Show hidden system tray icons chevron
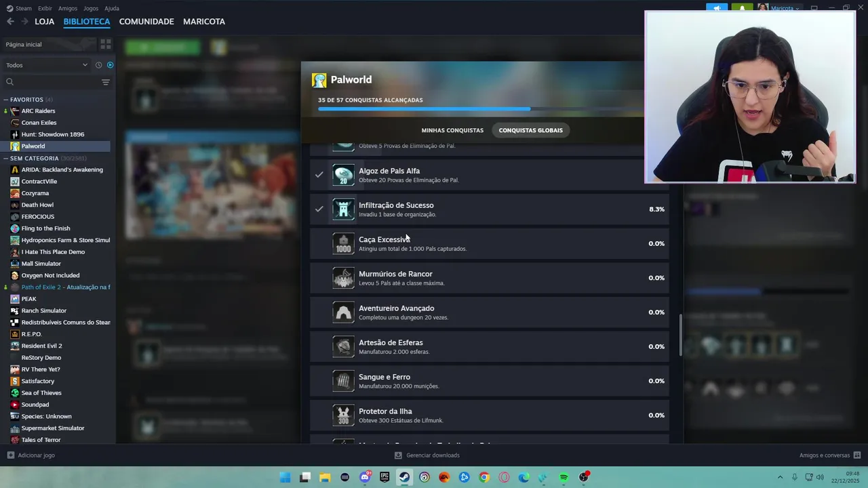The image size is (868, 488). pyautogui.click(x=780, y=477)
